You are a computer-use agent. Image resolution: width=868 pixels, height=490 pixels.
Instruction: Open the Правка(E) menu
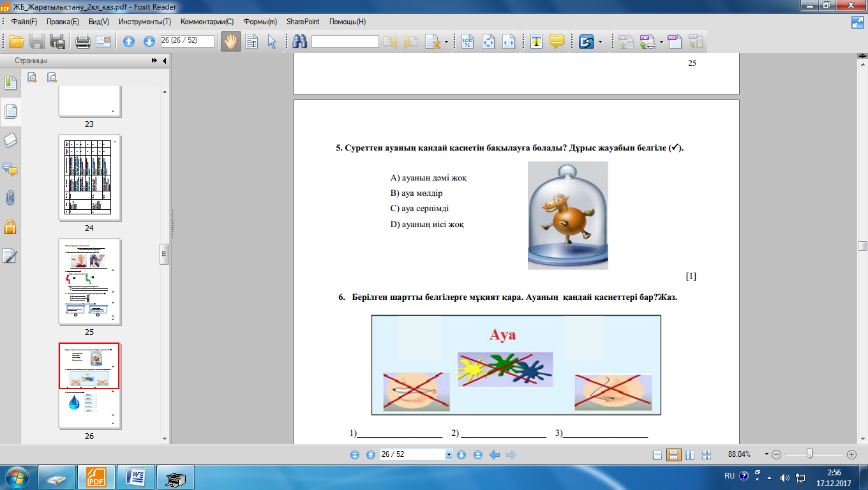click(x=63, y=22)
